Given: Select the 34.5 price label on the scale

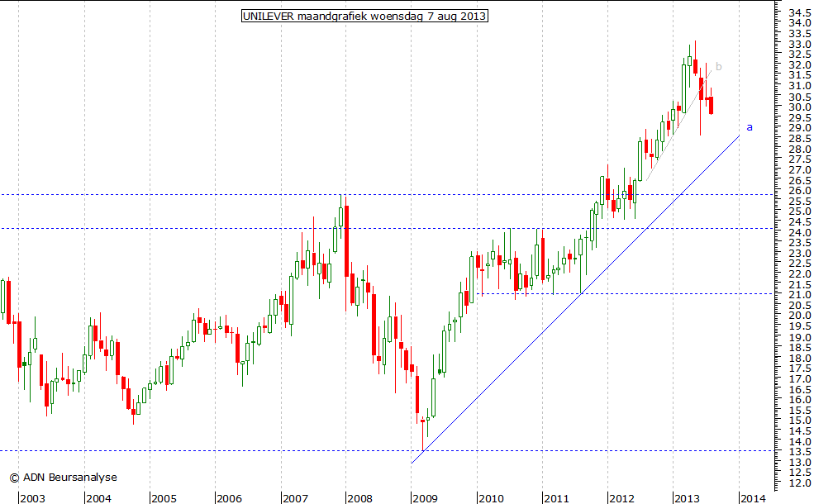Looking at the screenshot, I should coord(799,12).
